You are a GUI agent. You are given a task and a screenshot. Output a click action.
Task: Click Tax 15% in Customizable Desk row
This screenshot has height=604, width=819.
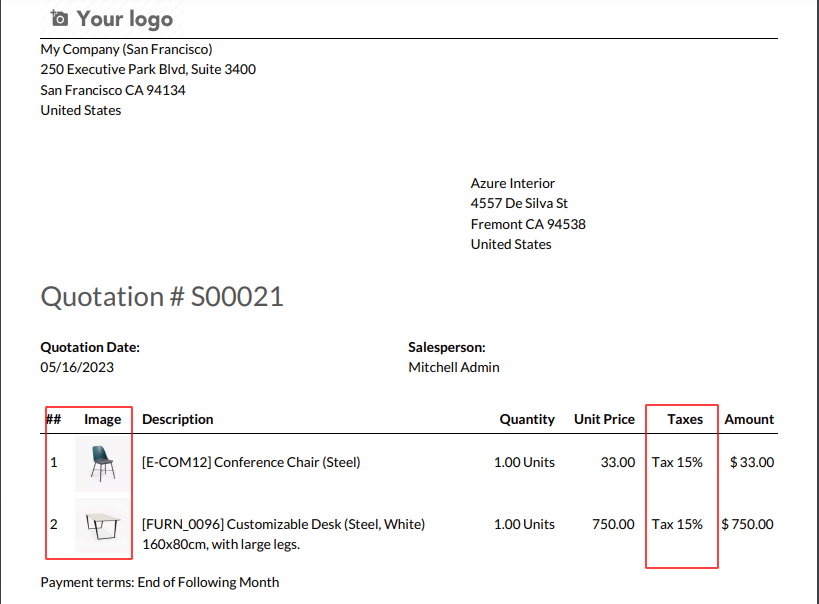click(677, 525)
